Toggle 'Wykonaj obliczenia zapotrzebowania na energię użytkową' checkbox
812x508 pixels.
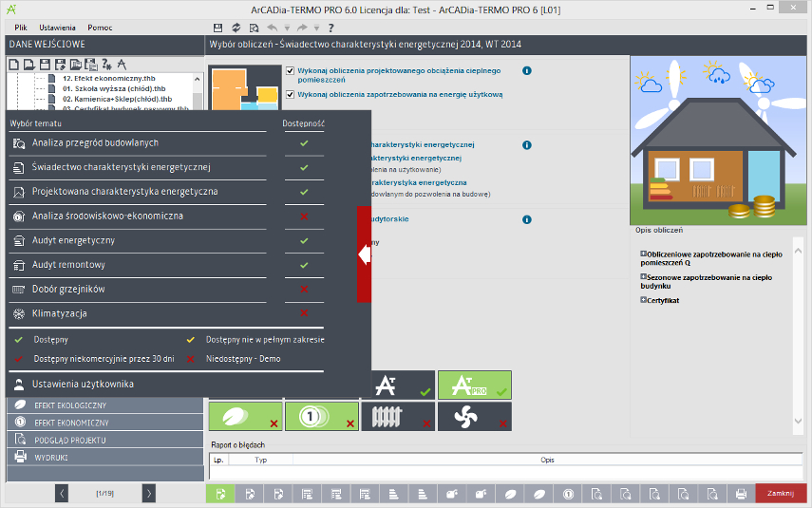click(290, 94)
